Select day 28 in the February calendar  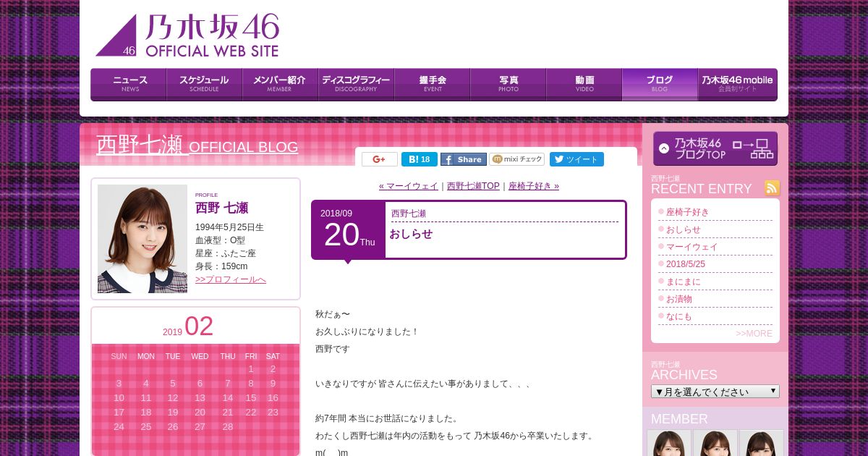(228, 426)
